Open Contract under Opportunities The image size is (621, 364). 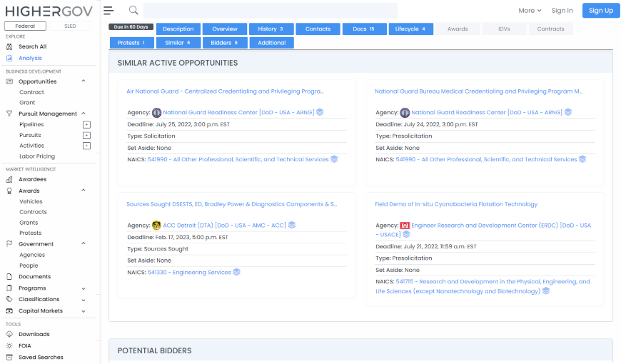tap(31, 92)
